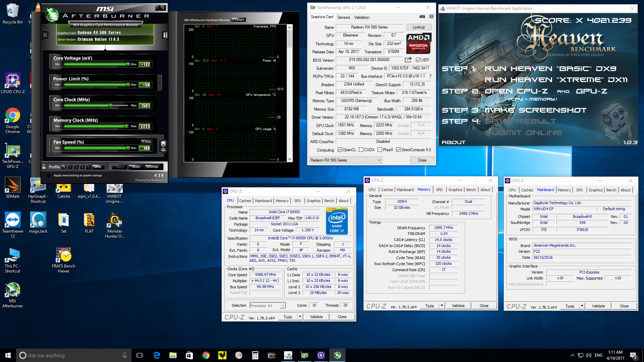Open Bench tab in CPU-Z CPU window
The width and height of the screenshot is (644, 362).
[329, 201]
